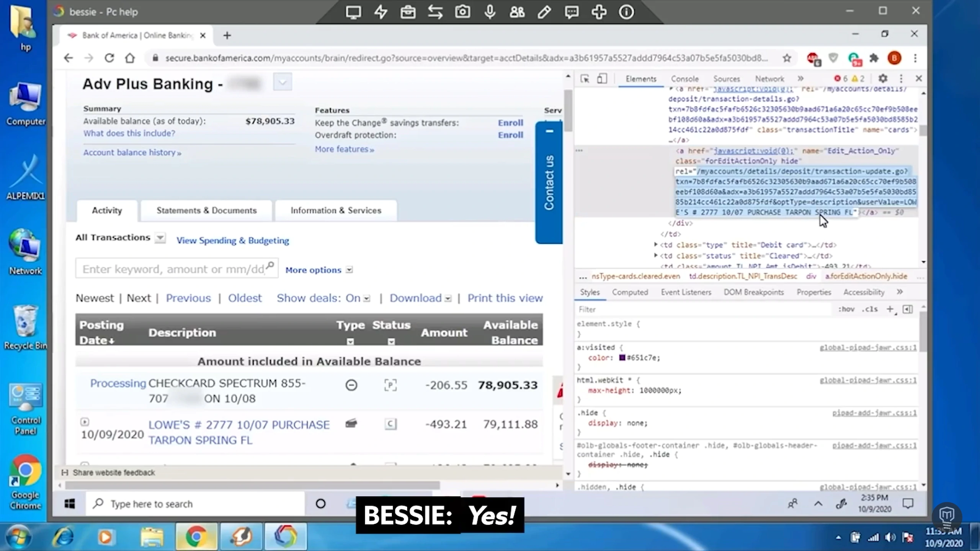This screenshot has height=551, width=980.
Task: Open account selector dropdown beside Adv Plus Banking
Action: pos(283,82)
